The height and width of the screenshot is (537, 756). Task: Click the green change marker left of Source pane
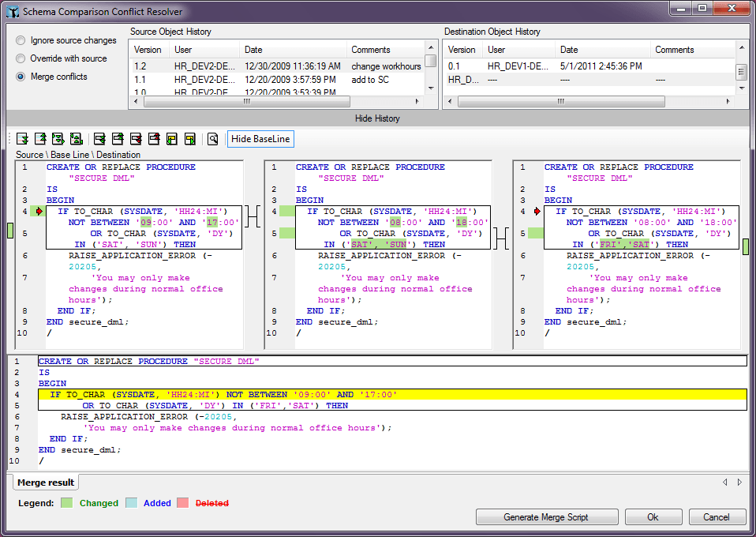(10, 230)
